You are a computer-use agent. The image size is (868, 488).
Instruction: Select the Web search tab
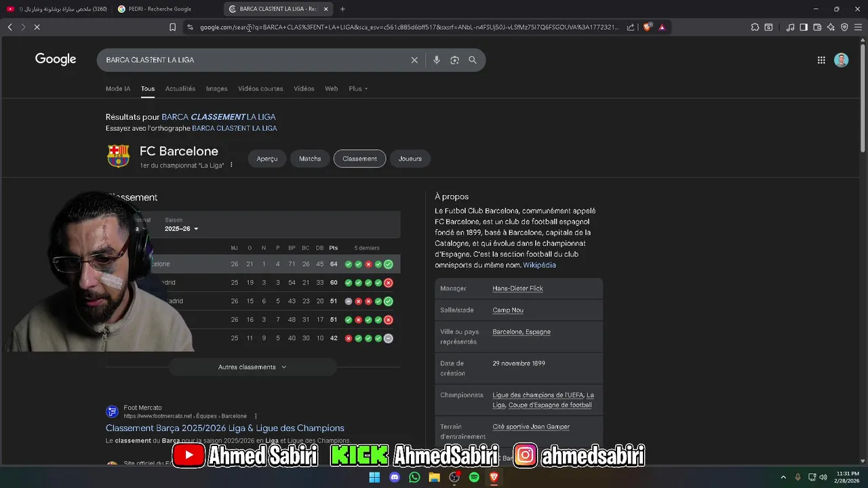tap(331, 89)
